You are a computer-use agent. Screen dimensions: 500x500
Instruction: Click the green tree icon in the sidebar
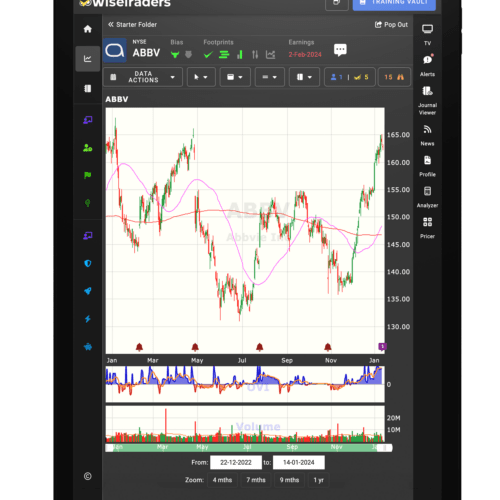click(x=88, y=203)
